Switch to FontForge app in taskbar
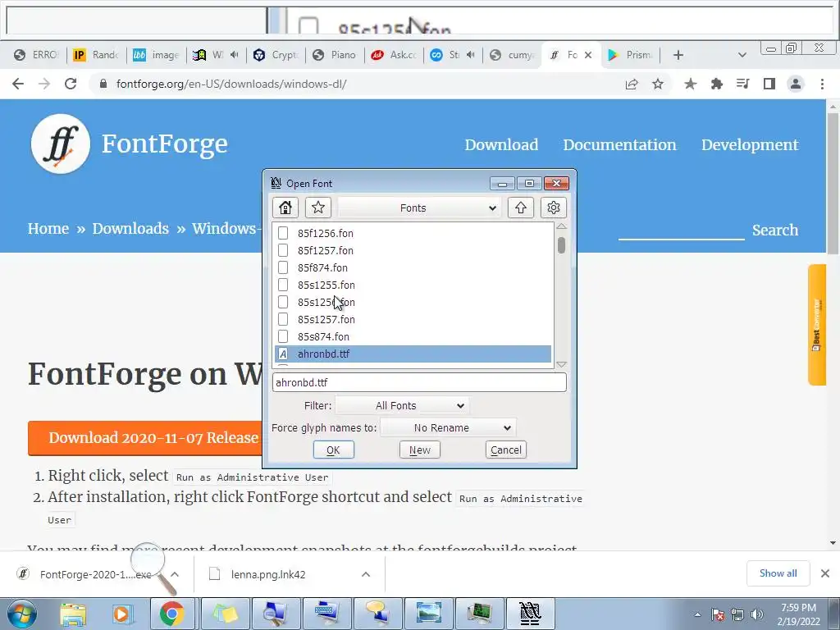The height and width of the screenshot is (630, 840). point(531,614)
